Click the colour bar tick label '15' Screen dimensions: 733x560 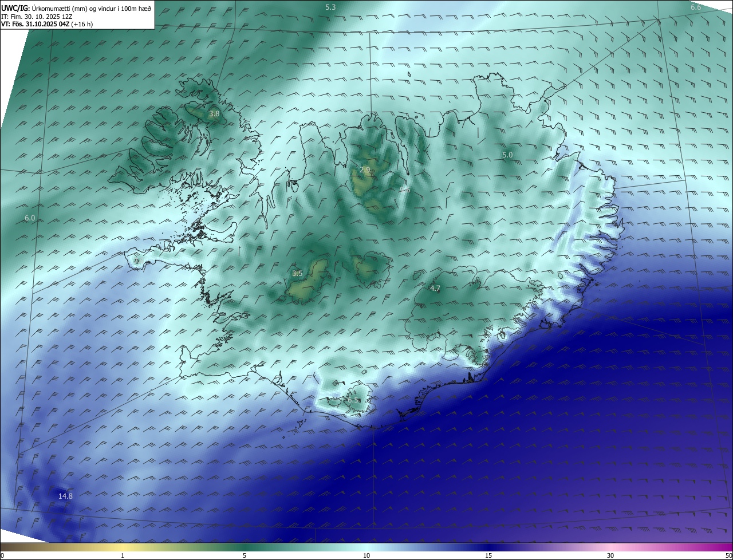pos(488,555)
